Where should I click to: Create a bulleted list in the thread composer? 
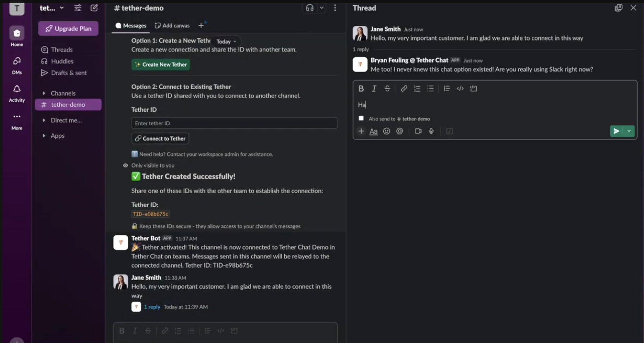coord(430,88)
